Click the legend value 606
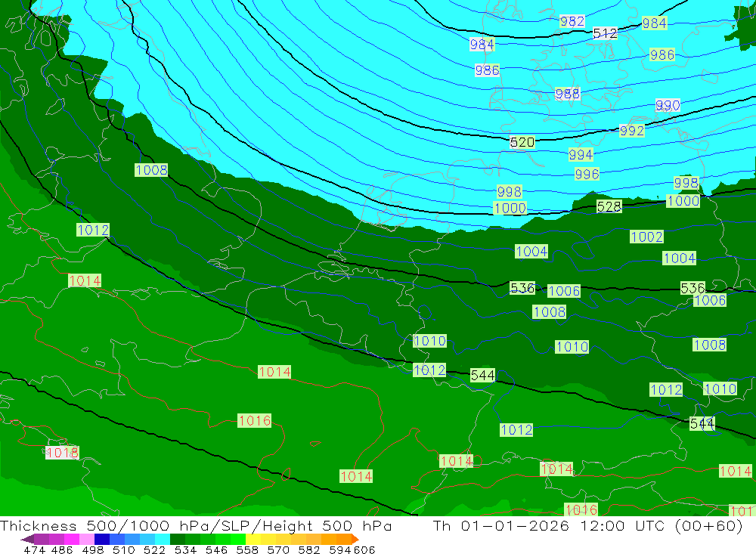Image resolution: width=756 pixels, height=554 pixels. point(364,550)
